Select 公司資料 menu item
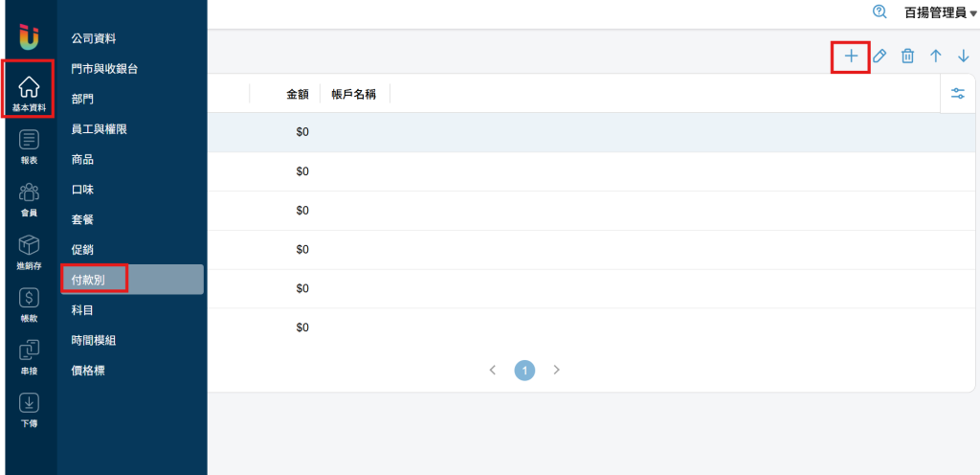Viewport: 980px width, 475px height. click(x=94, y=38)
